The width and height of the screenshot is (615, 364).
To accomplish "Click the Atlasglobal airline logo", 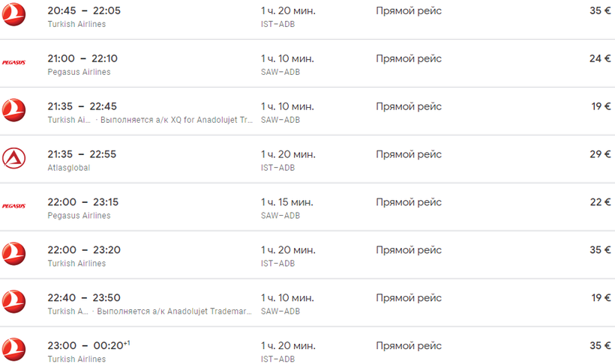I will click(14, 159).
